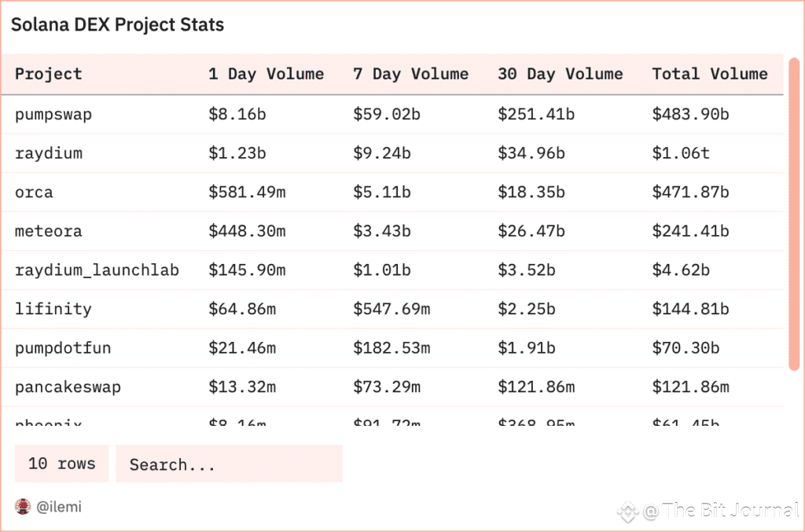This screenshot has width=805, height=532.
Task: Click The Bit Journal watermark logo
Action: coord(627,512)
